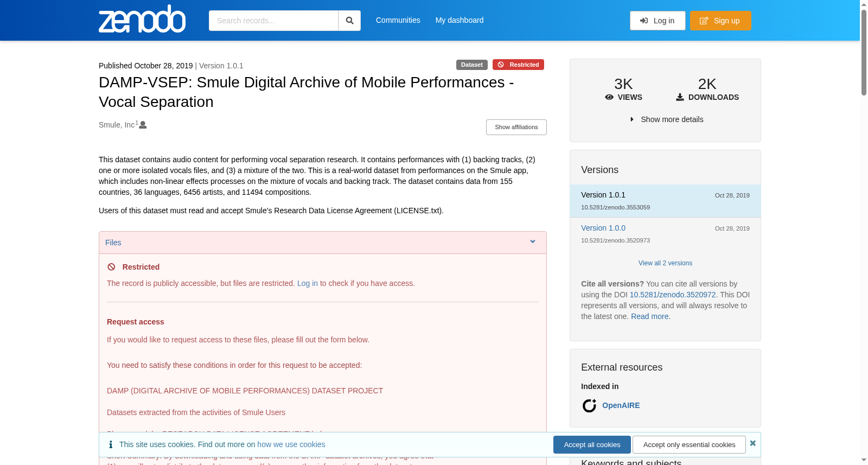
Task: Click the OpenAIRE logo icon
Action: coord(589,405)
